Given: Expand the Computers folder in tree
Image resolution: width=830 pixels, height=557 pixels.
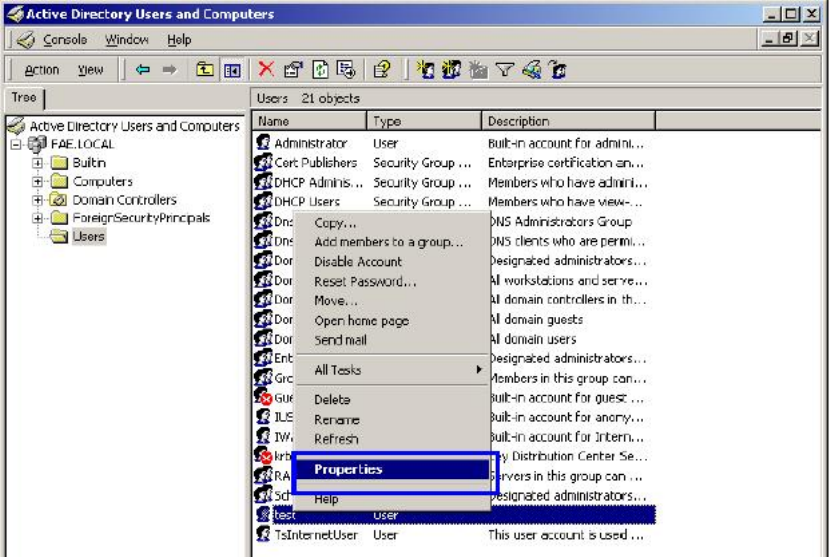Looking at the screenshot, I should [38, 182].
